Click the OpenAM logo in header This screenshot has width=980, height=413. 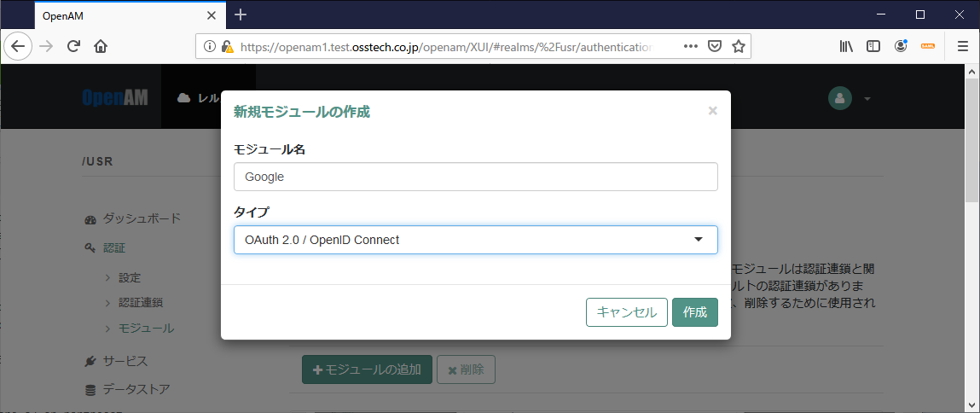pyautogui.click(x=115, y=97)
